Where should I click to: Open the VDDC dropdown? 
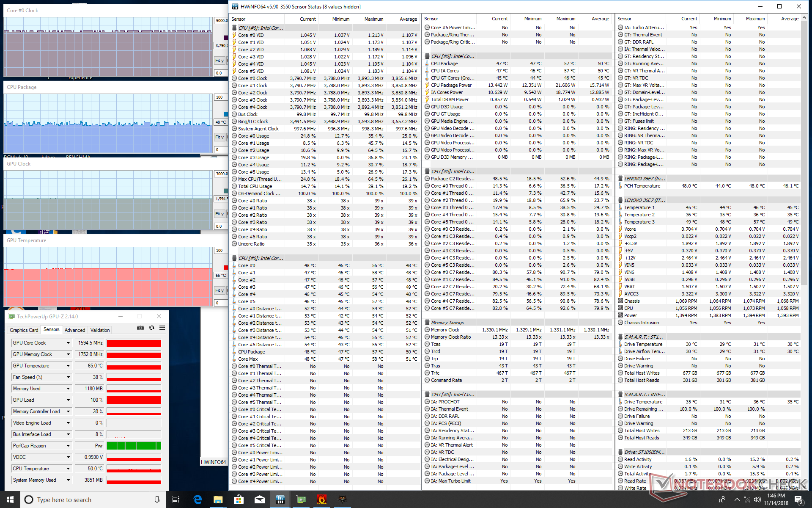tap(68, 457)
